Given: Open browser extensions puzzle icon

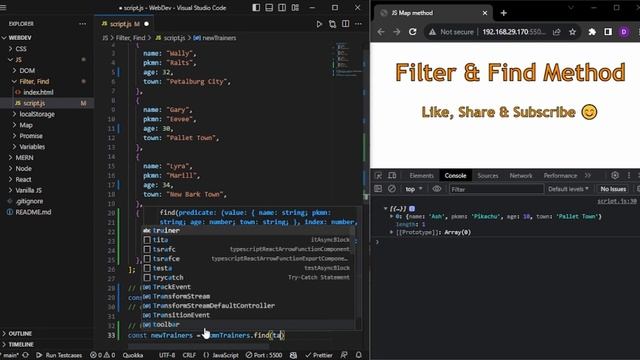Looking at the screenshot, I should (x=592, y=32).
